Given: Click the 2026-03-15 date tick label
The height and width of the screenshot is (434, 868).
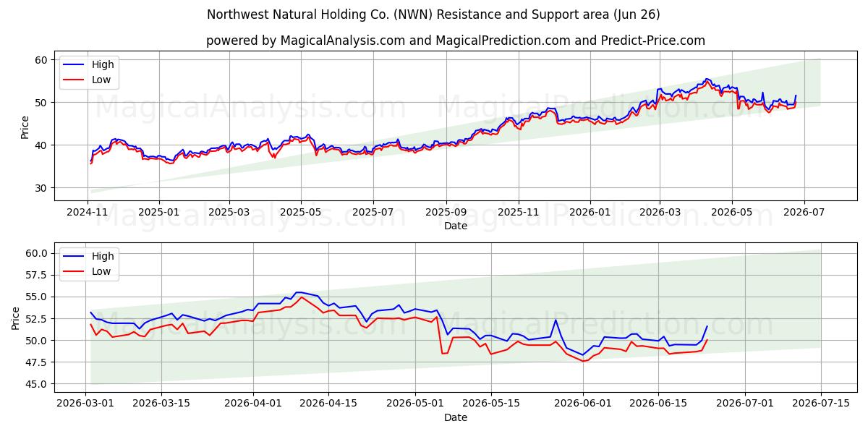Looking at the screenshot, I should [161, 404].
